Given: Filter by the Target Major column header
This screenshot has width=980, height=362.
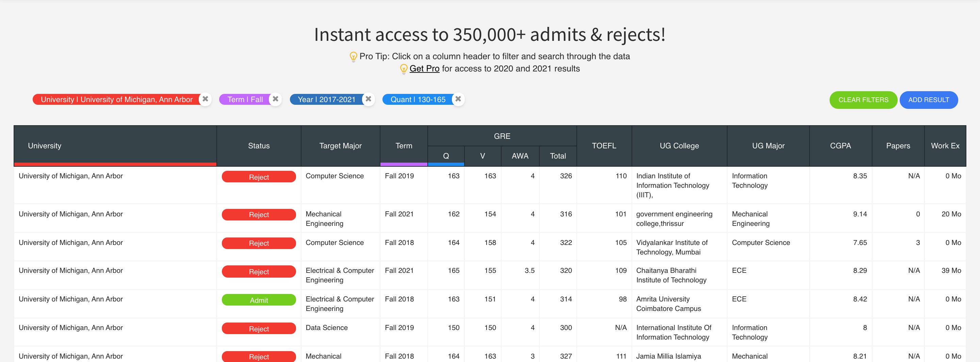Looking at the screenshot, I should coord(341,146).
